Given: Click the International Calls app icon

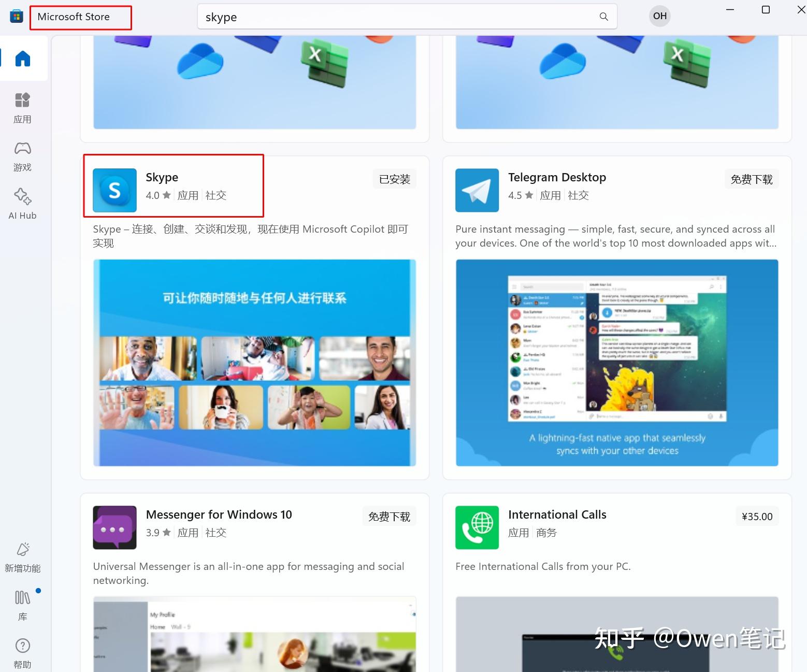Looking at the screenshot, I should [x=477, y=527].
